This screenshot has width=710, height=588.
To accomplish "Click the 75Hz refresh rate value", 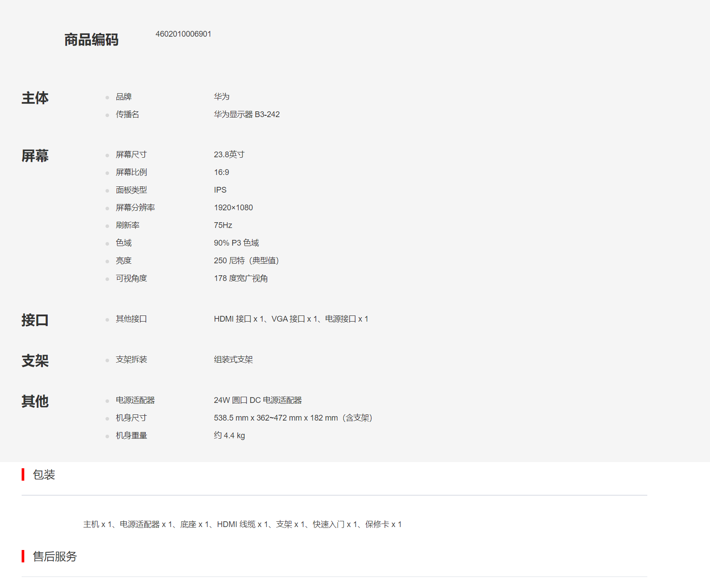I will point(223,225).
